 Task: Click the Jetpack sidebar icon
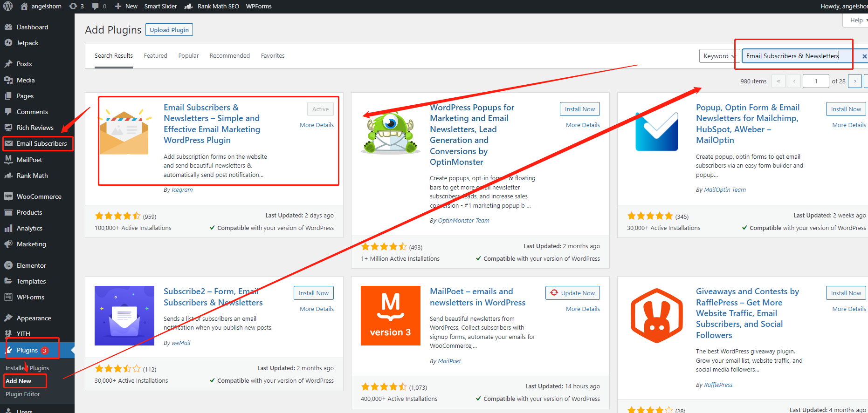tap(8, 43)
